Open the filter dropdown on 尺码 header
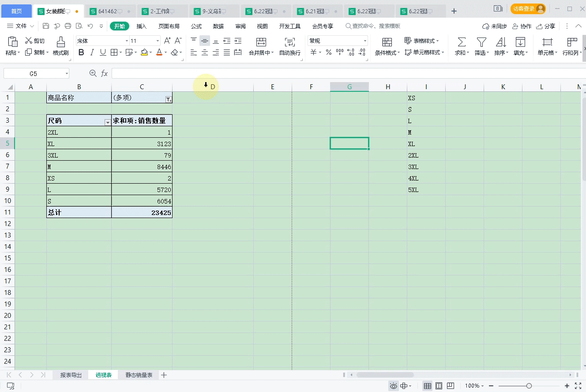 [x=107, y=121]
